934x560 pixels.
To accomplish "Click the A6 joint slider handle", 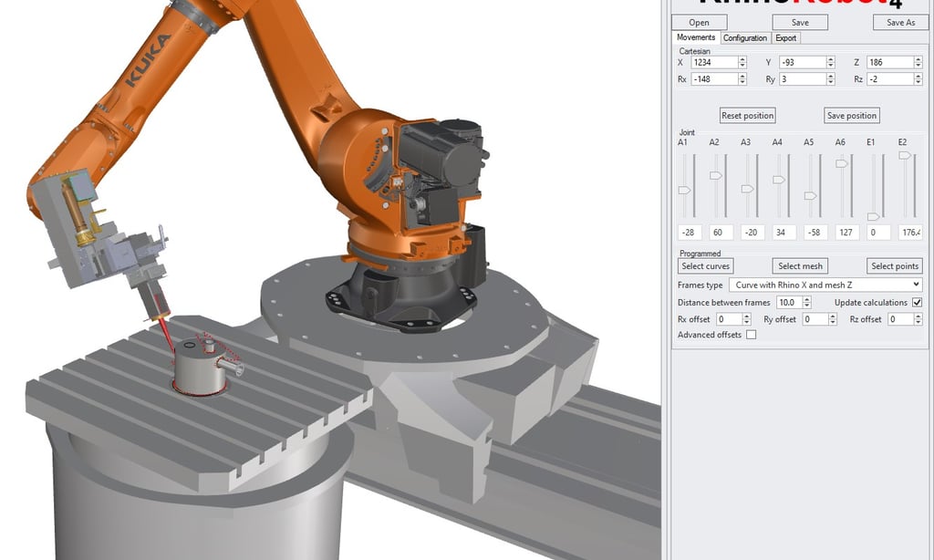I will coord(842,164).
